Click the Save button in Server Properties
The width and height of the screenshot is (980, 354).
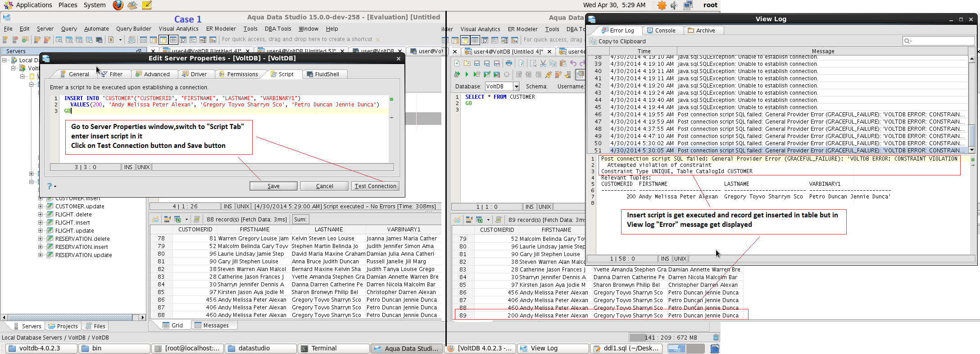coord(273,186)
